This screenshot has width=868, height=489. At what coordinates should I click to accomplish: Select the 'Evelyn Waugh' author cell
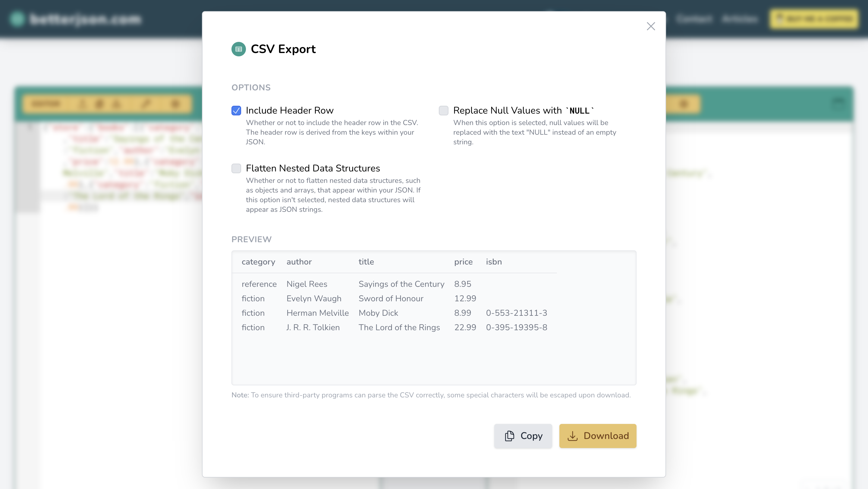pyautogui.click(x=314, y=298)
